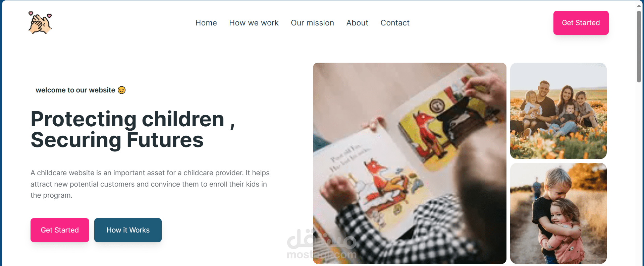Viewport: 644px width, 266px height.
Task: Click the childcare description paragraph
Action: click(150, 184)
